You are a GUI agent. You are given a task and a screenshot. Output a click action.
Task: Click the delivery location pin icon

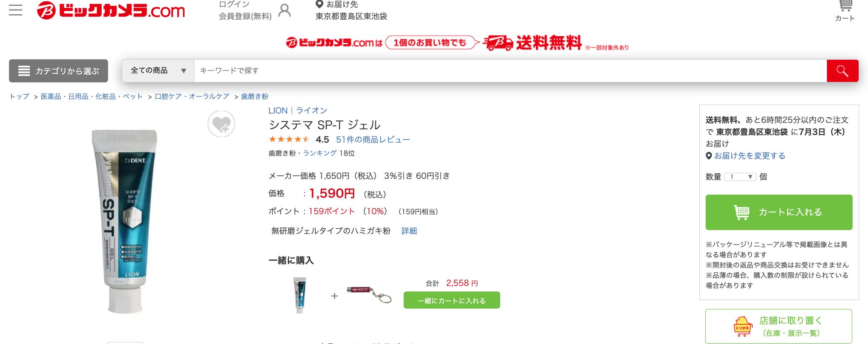319,4
